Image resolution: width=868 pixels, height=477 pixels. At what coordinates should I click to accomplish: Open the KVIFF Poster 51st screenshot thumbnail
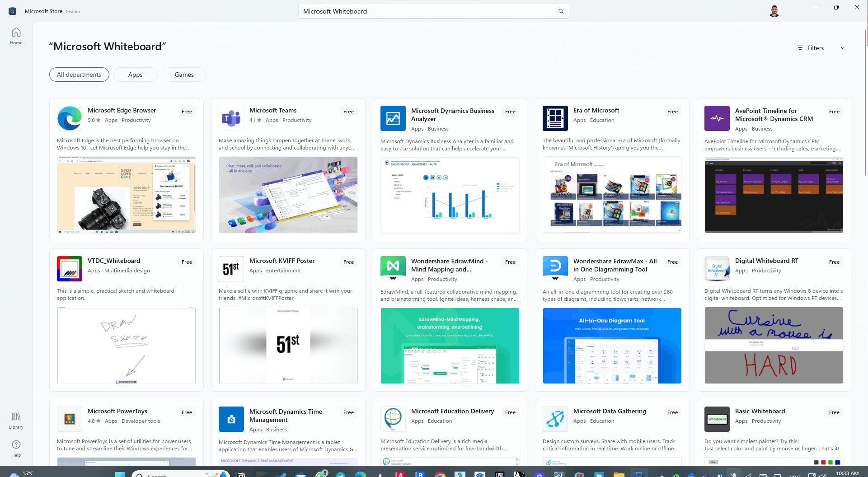[288, 346]
